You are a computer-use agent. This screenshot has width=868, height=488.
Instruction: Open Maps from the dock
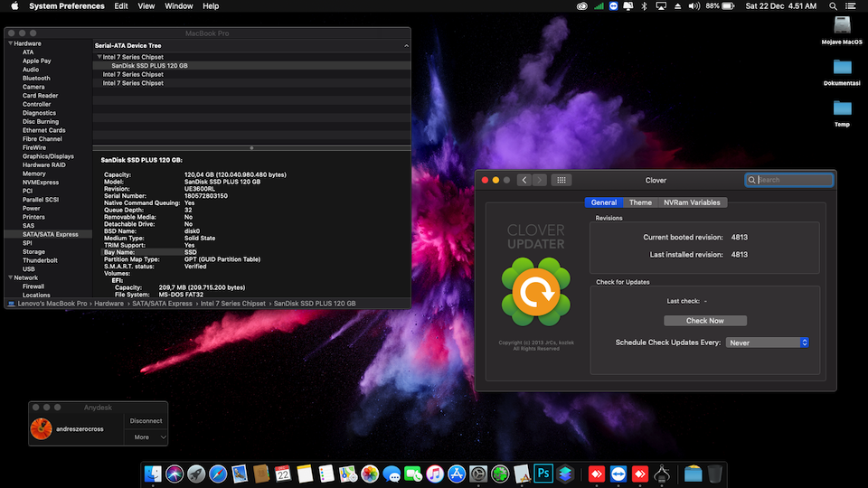point(348,474)
